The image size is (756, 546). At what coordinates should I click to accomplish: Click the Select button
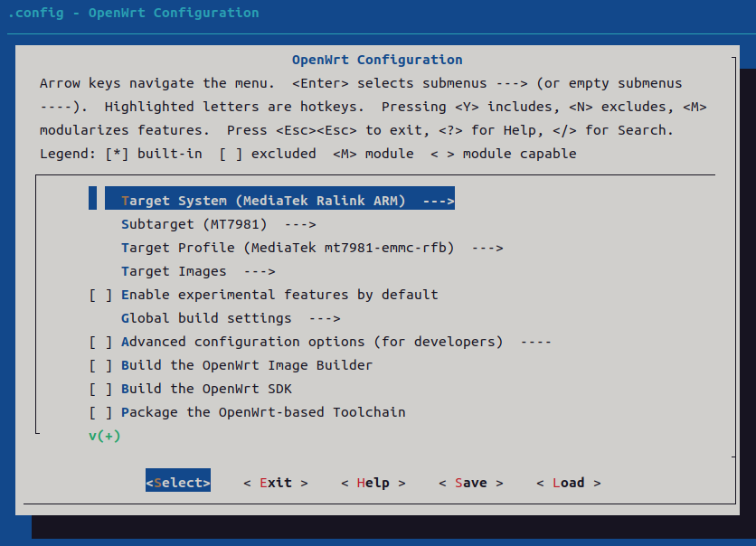coord(178,483)
